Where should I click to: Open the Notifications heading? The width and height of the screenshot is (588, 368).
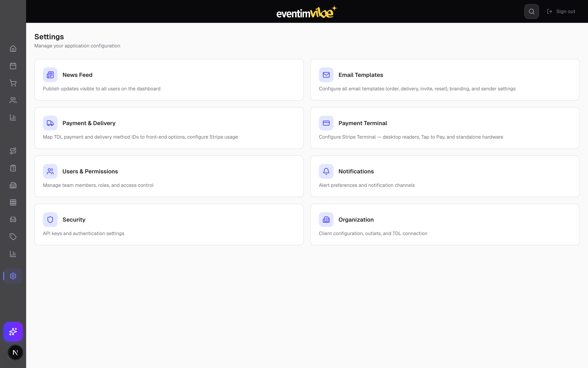pyautogui.click(x=356, y=171)
